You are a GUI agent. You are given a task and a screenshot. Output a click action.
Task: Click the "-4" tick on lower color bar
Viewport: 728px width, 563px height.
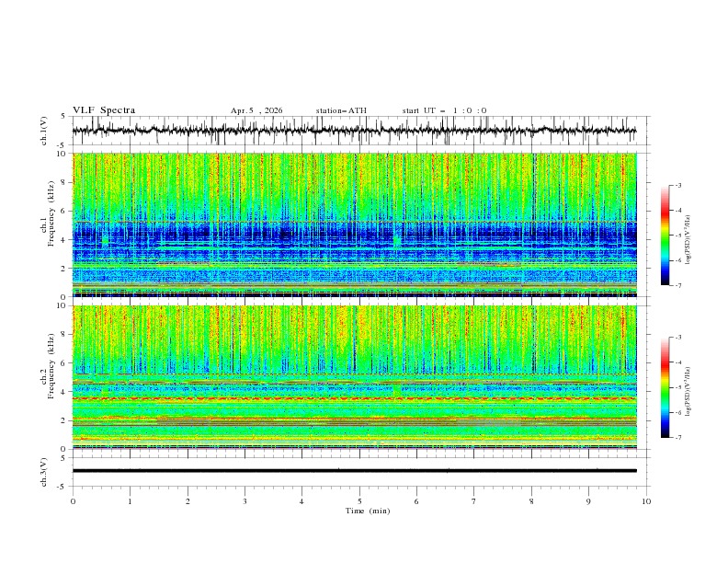[677, 362]
